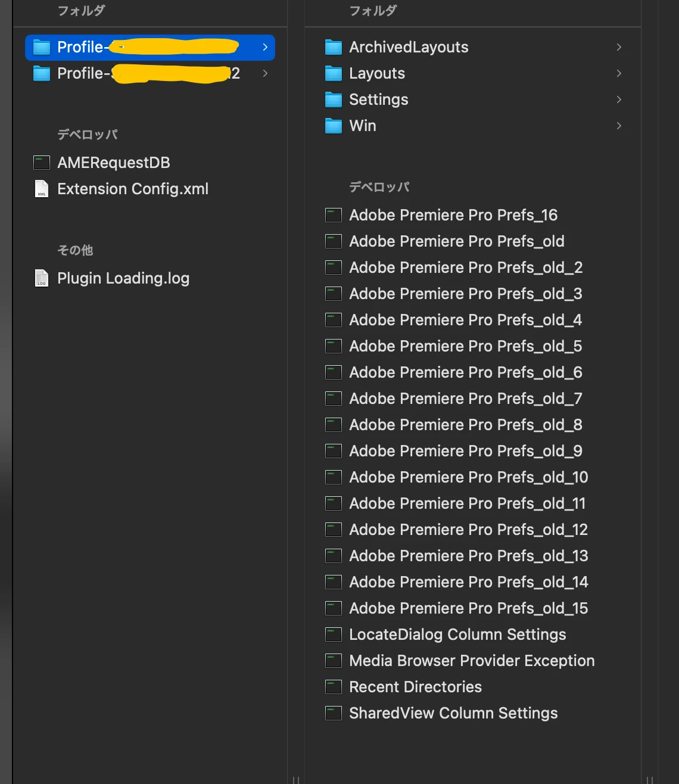Select the AMERequestDB file name
This screenshot has width=679, height=784.
(114, 163)
